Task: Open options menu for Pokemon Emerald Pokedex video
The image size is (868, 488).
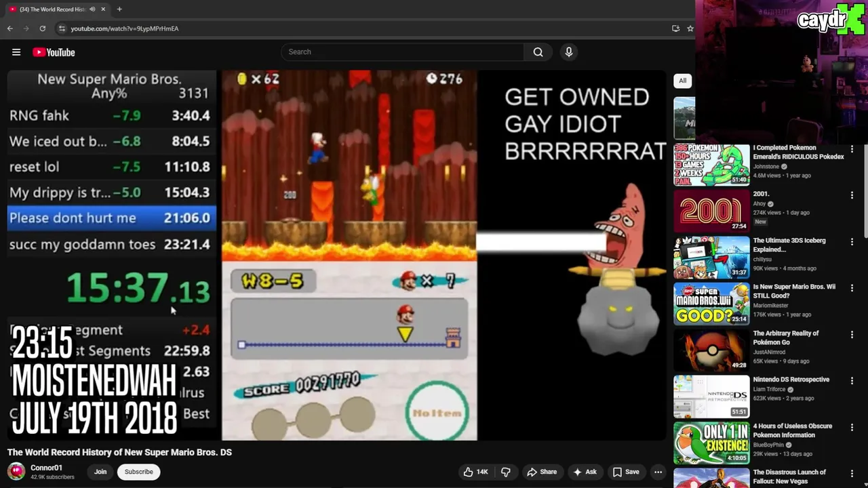Action: (852, 149)
